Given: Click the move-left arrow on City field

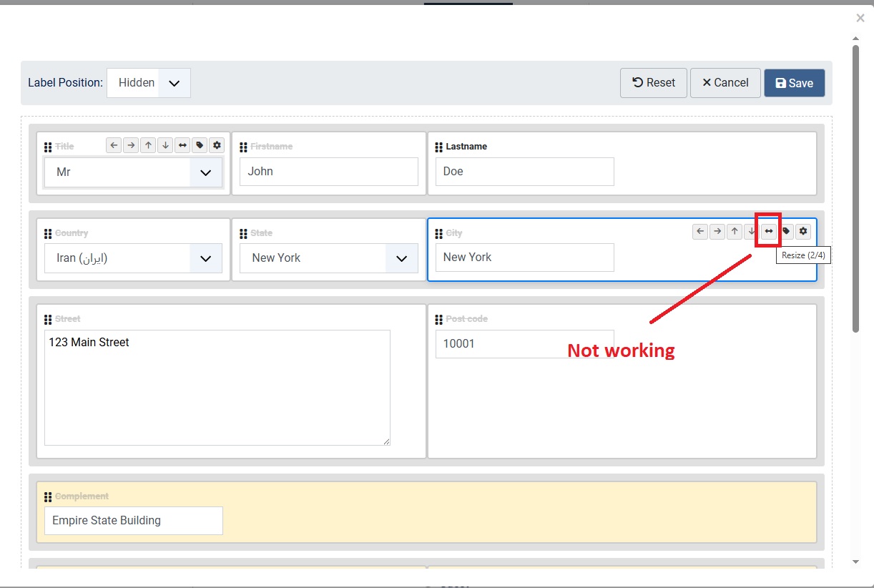Looking at the screenshot, I should [x=700, y=231].
